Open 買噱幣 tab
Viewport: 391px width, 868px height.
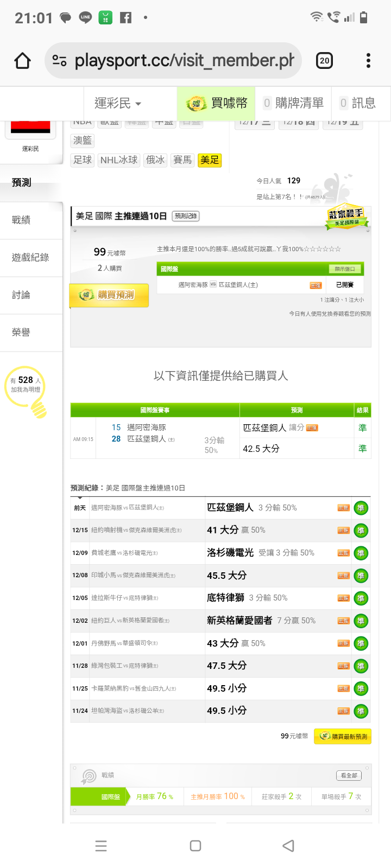point(216,103)
